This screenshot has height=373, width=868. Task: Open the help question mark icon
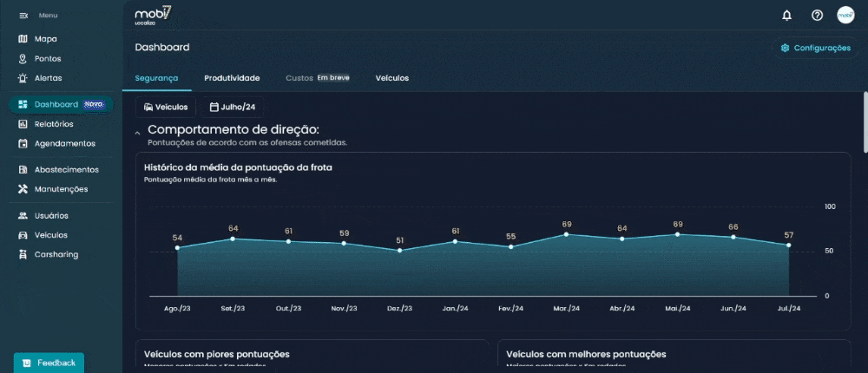817,16
